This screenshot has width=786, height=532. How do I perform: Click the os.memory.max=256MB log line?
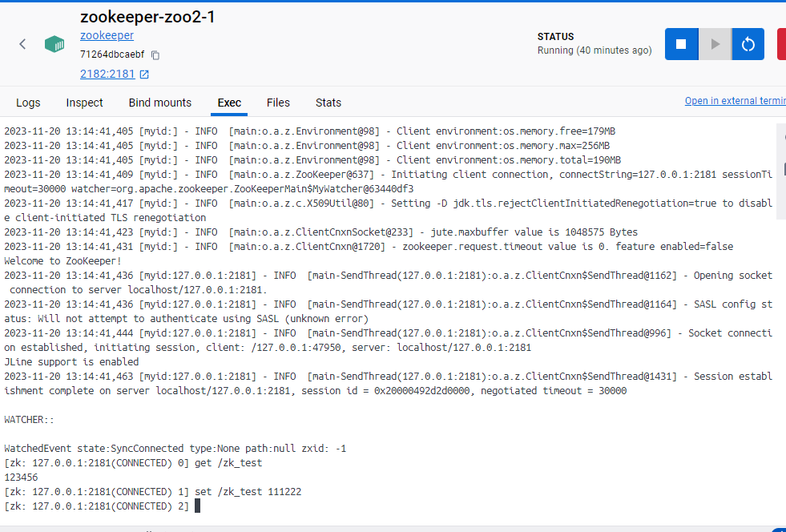point(307,146)
